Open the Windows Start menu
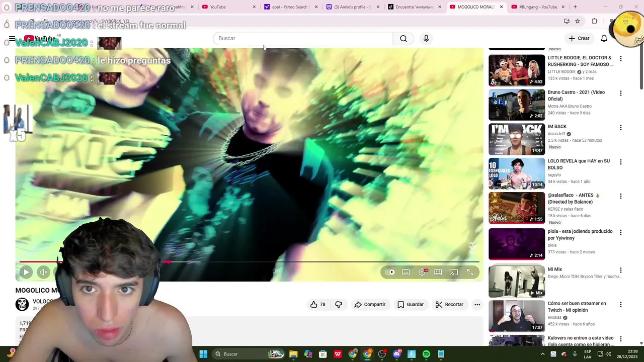The image size is (644, 362). click(x=203, y=354)
